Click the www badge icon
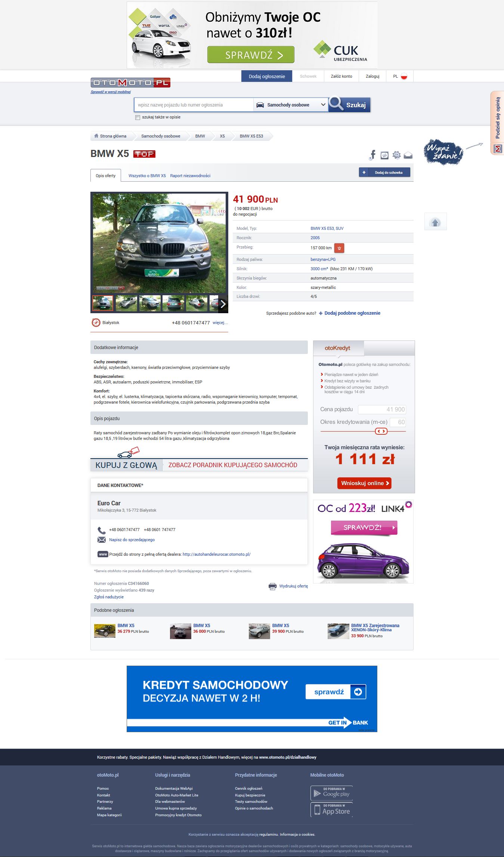 click(103, 554)
